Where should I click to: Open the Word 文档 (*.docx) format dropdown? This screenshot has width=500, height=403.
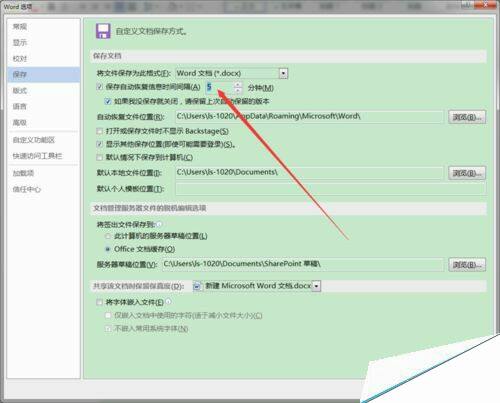(283, 73)
